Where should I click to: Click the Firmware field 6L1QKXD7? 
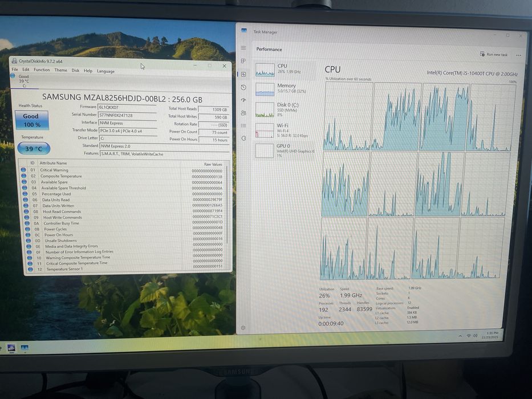coord(127,107)
